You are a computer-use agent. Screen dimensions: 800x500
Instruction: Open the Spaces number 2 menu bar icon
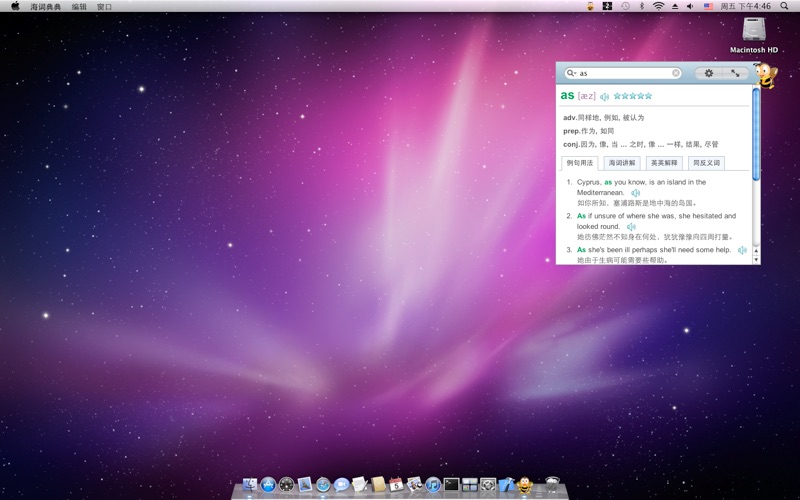point(607,6)
